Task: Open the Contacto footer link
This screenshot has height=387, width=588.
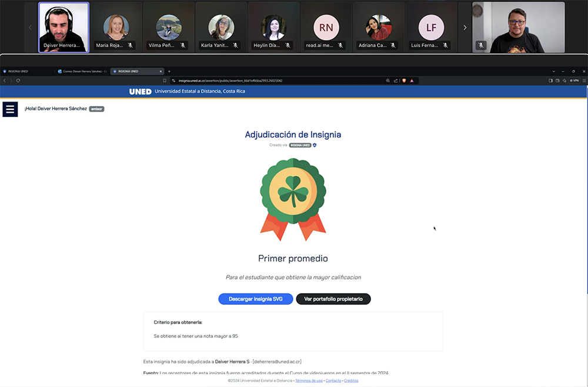Action: (x=333, y=381)
